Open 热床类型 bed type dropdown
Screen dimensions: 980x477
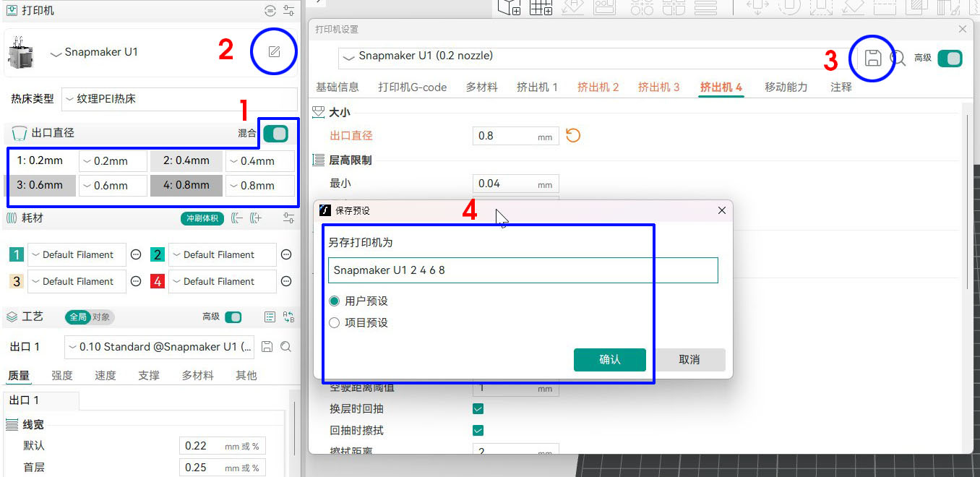click(x=179, y=99)
